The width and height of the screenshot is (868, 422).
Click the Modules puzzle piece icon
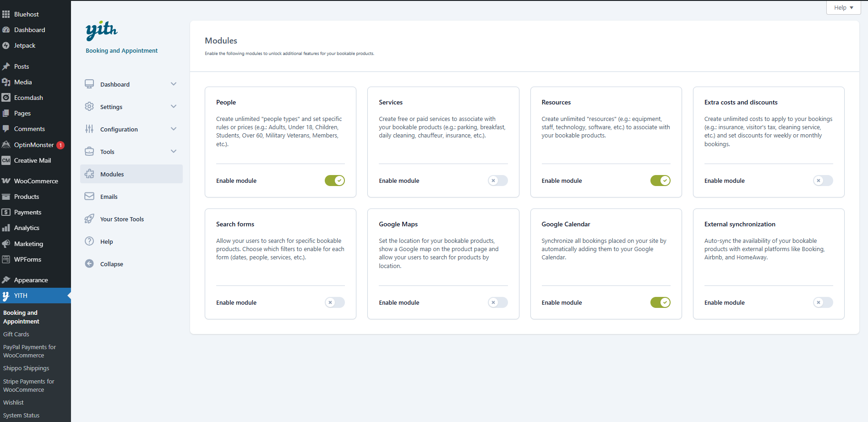(x=89, y=174)
